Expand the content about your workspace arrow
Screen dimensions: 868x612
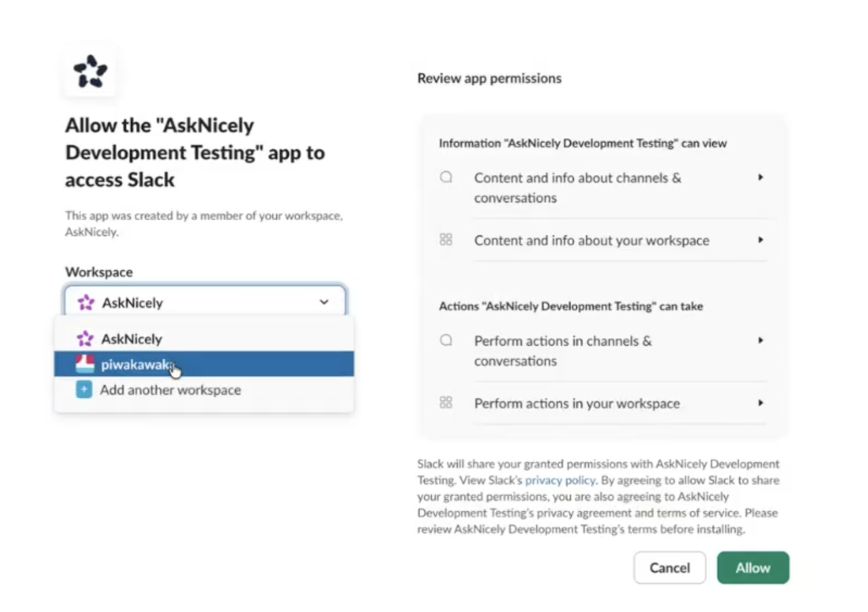(x=761, y=240)
